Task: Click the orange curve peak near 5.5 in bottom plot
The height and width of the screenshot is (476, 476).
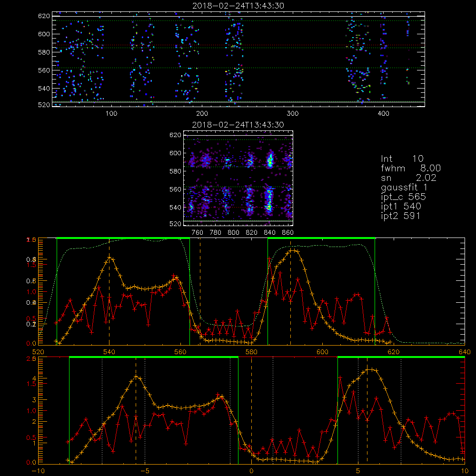Action: (370, 369)
